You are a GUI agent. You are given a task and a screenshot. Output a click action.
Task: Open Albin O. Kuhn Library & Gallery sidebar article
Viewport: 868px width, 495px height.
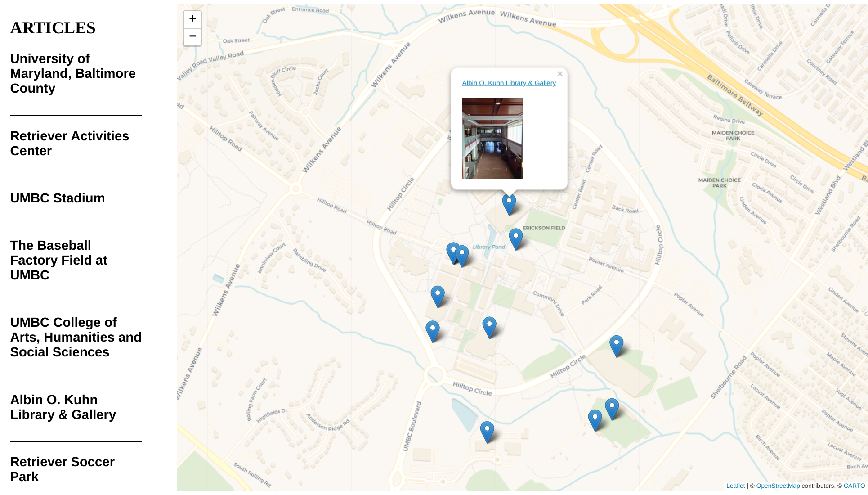pos(63,407)
